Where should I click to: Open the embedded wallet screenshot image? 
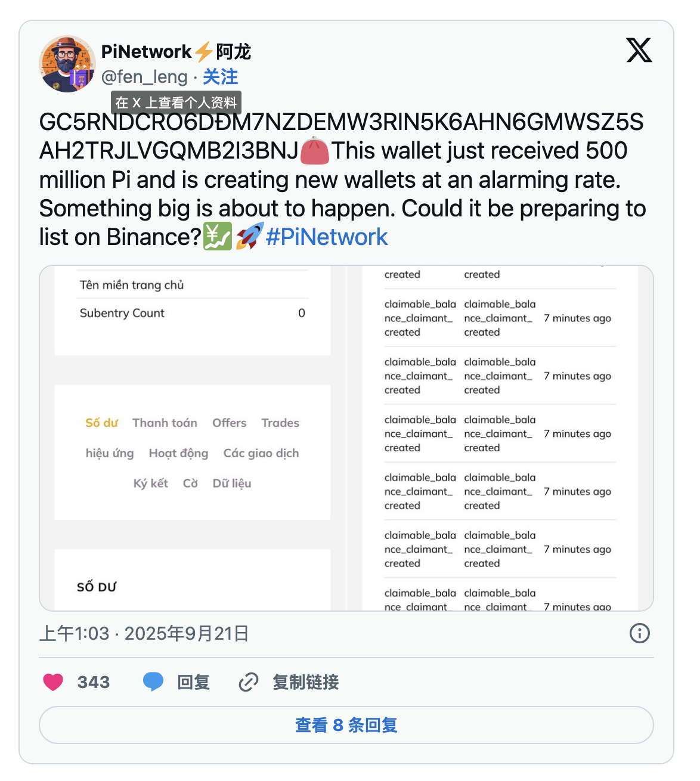(346, 438)
